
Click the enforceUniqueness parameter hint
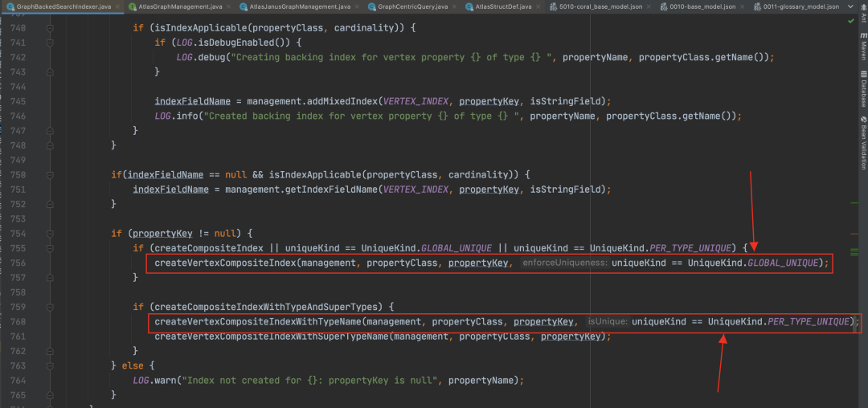pyautogui.click(x=564, y=263)
